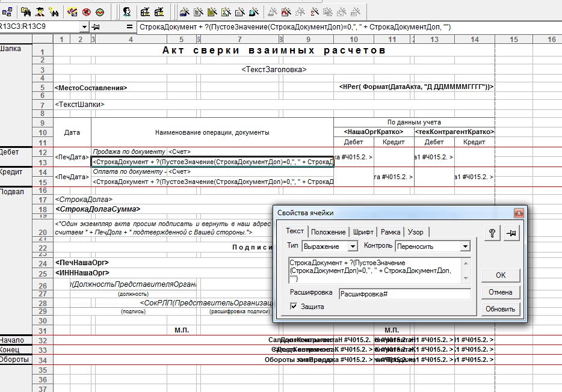
Task: Click the syntax assistant graduate-hat icon
Action: point(40,12)
